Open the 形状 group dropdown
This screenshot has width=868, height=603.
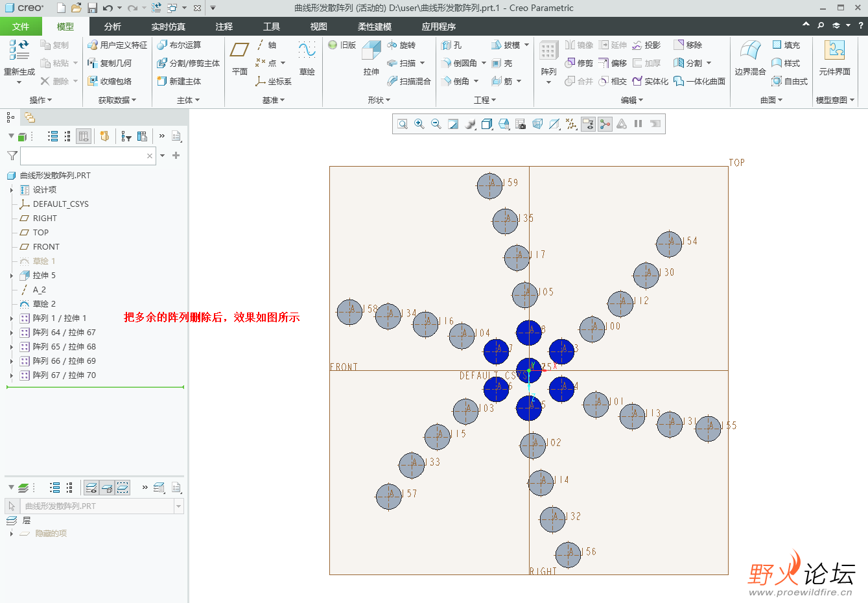(x=379, y=100)
